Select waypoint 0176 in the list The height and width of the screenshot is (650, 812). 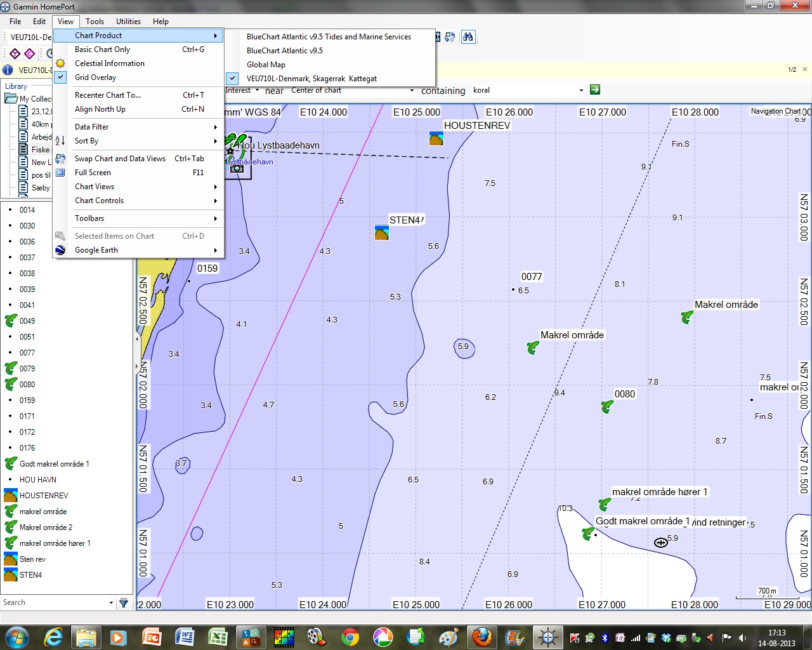point(27,448)
